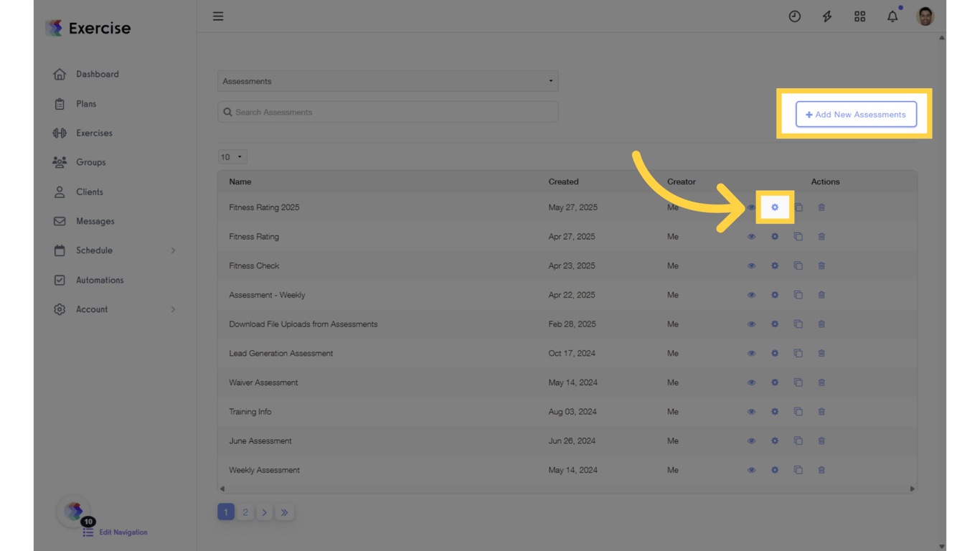The width and height of the screenshot is (980, 551).
Task: Expand the Account sidebar menu
Action: [x=92, y=309]
